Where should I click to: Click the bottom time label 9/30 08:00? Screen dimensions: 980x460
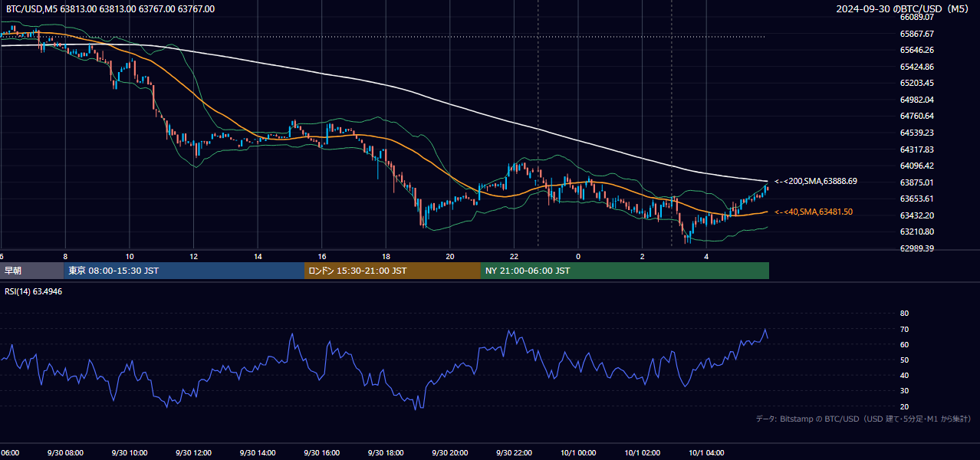[x=65, y=453]
